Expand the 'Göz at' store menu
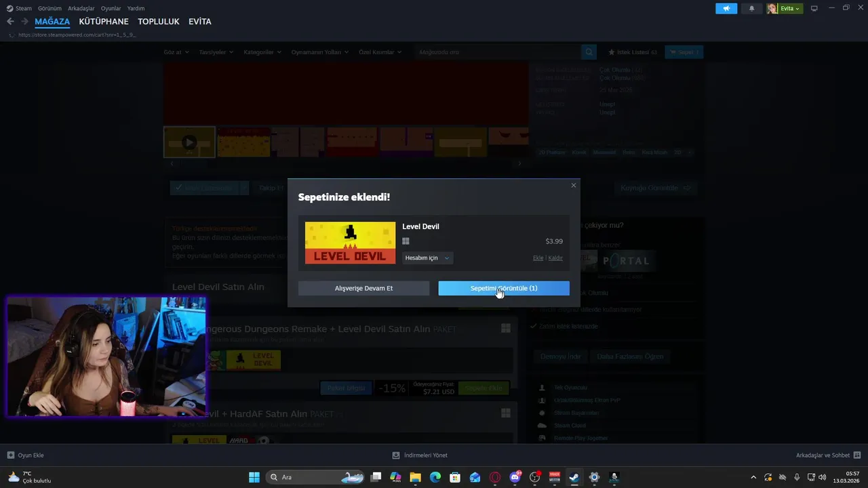 click(x=176, y=52)
